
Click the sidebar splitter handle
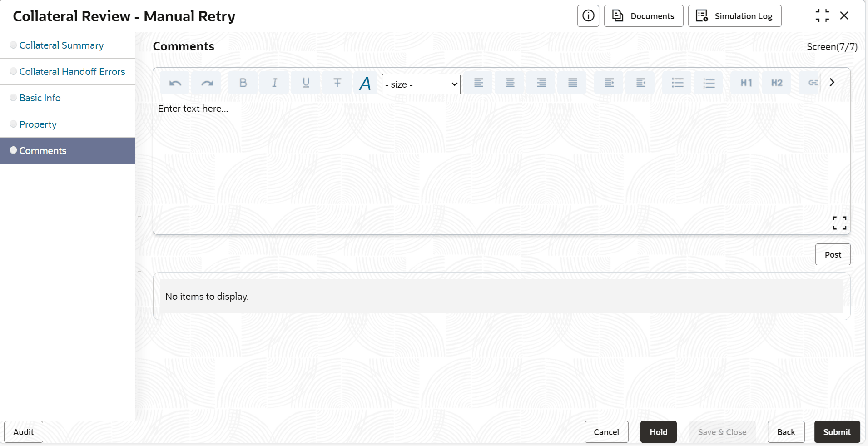click(x=139, y=244)
